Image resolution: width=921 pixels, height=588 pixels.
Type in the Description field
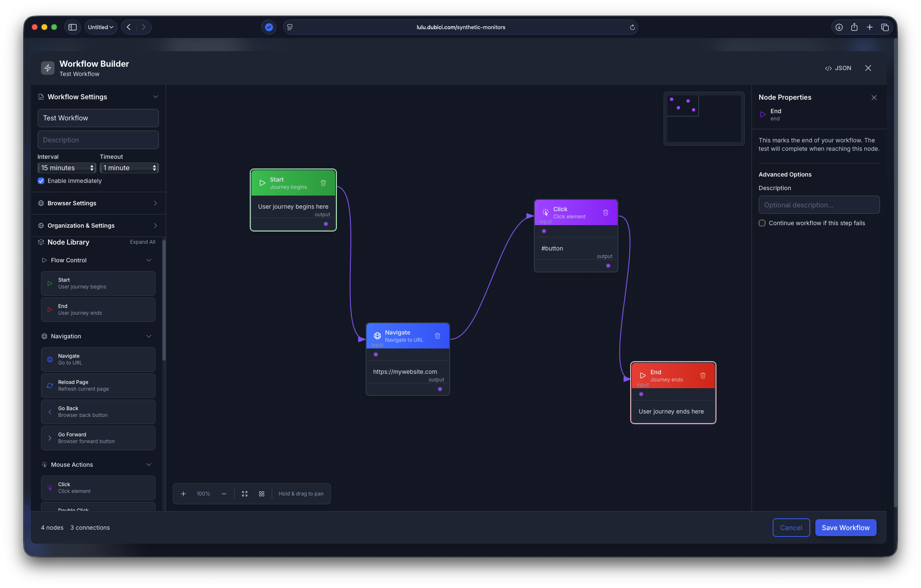coord(98,139)
